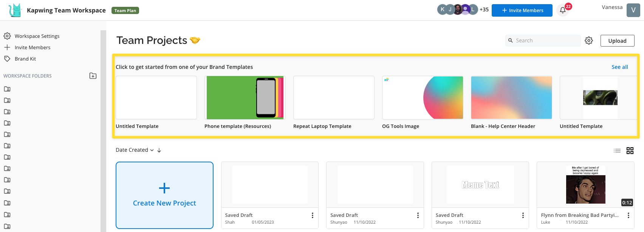Click the Kapwing cat logo
The height and width of the screenshot is (232, 644).
pos(15,10)
